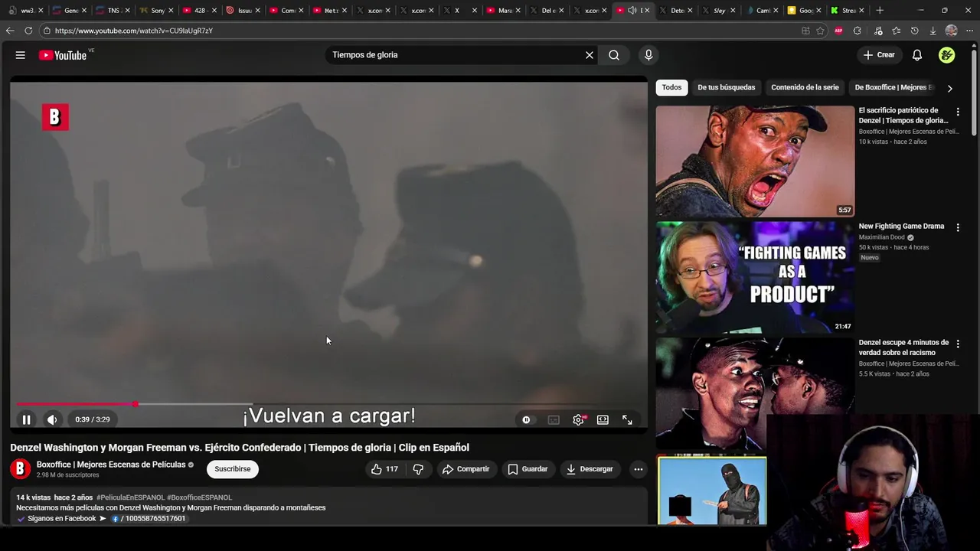Select the Contenido de la serie chip
Image resolution: width=980 pixels, height=551 pixels.
805,87
